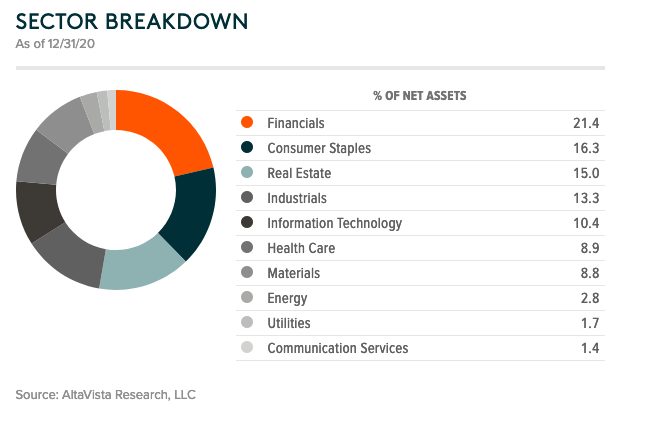Click the teal Real Estate legend dot
The width and height of the screenshot is (648, 423).
point(247,173)
